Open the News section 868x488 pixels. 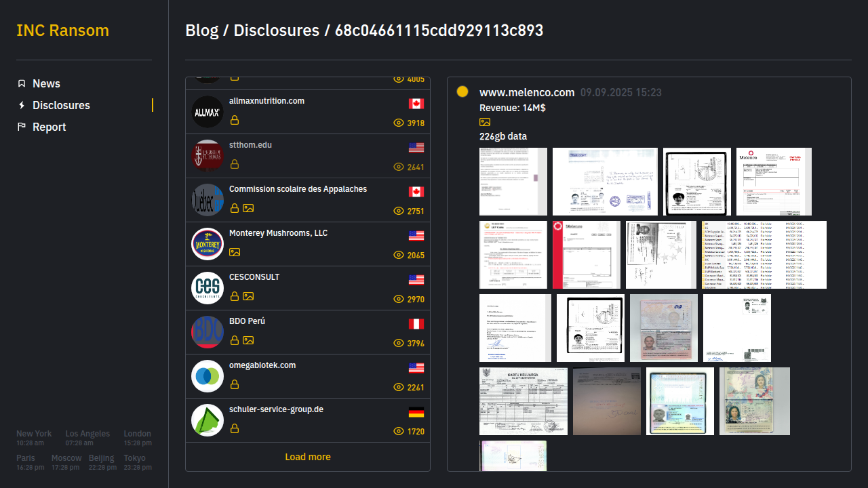(x=46, y=83)
